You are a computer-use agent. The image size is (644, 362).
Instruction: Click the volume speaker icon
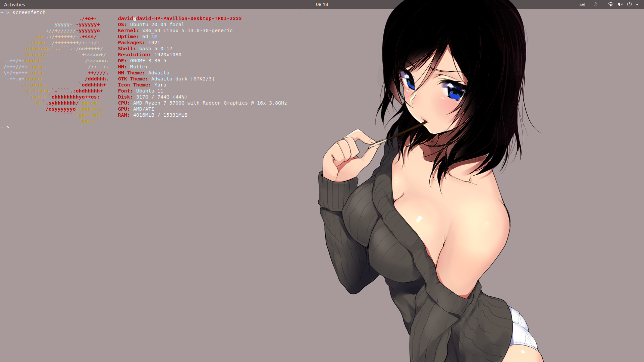(620, 4)
